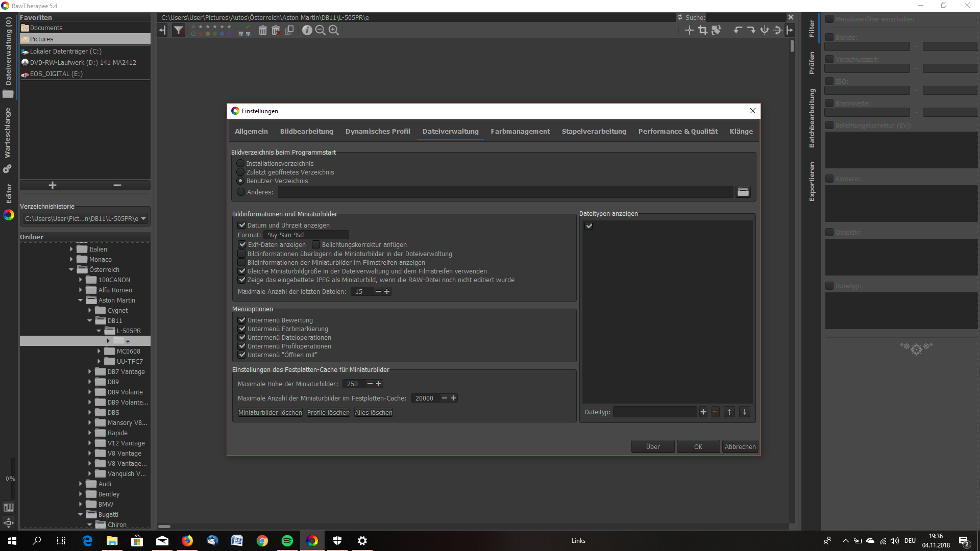
Task: Clear the search field X icon
Action: 791,17
